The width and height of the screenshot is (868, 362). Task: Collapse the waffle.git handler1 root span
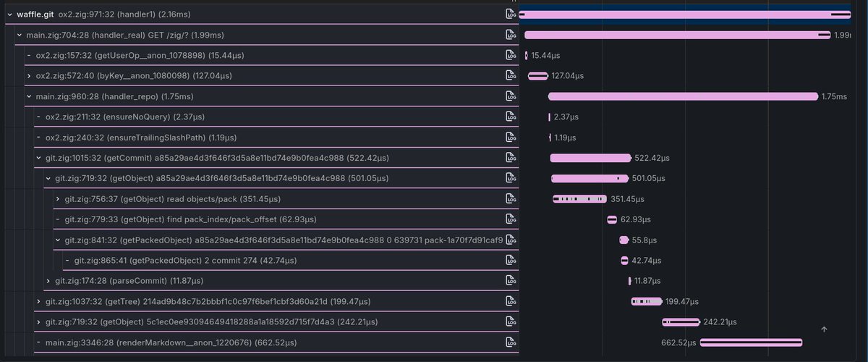tap(9, 14)
